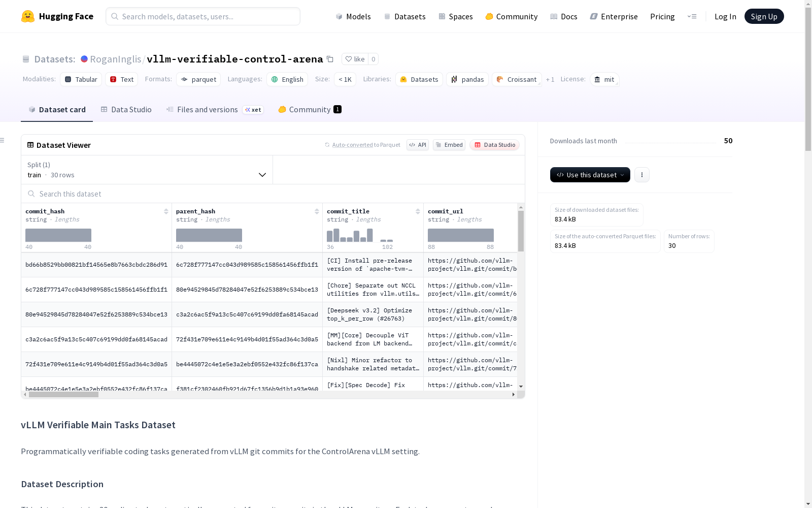Click the datasets icon beside Datasets label
The height and width of the screenshot is (508, 812).
coord(26,59)
